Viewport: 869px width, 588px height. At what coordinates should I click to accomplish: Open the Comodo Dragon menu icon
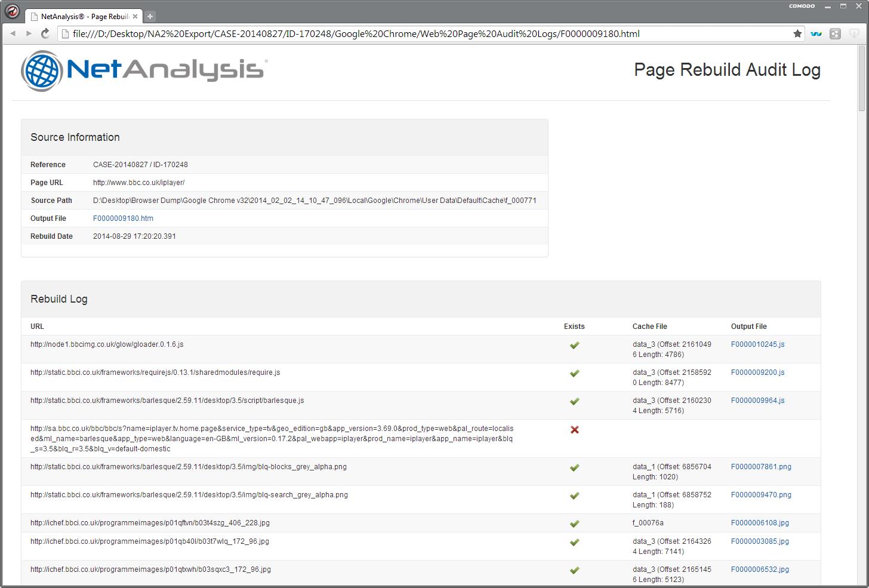pyautogui.click(x=11, y=11)
